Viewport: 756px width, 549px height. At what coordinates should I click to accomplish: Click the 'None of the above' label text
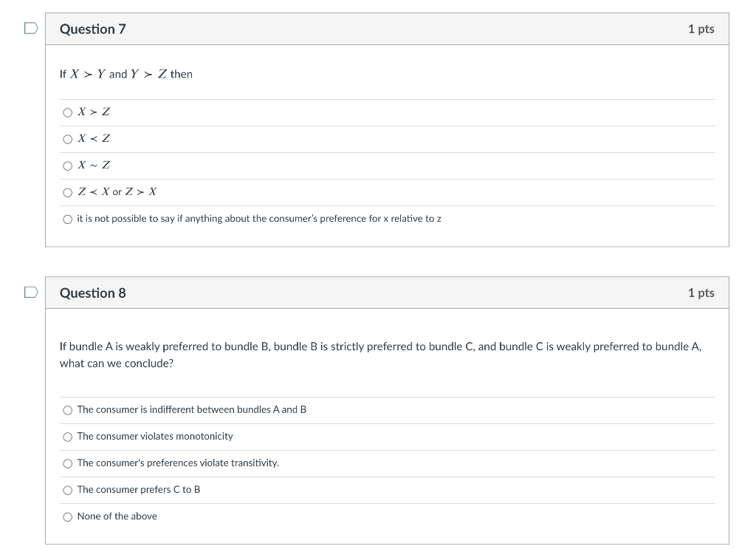[x=117, y=516]
